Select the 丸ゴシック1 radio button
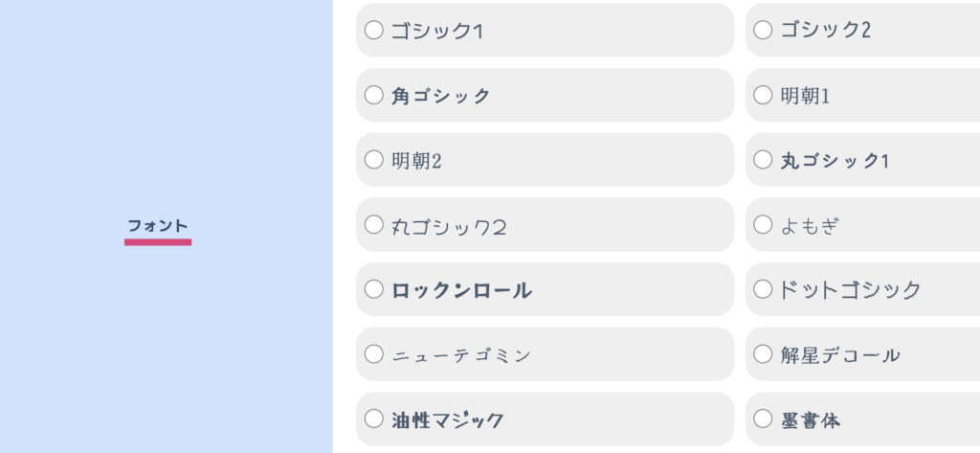Screen dimensions: 980x453 (x=763, y=160)
